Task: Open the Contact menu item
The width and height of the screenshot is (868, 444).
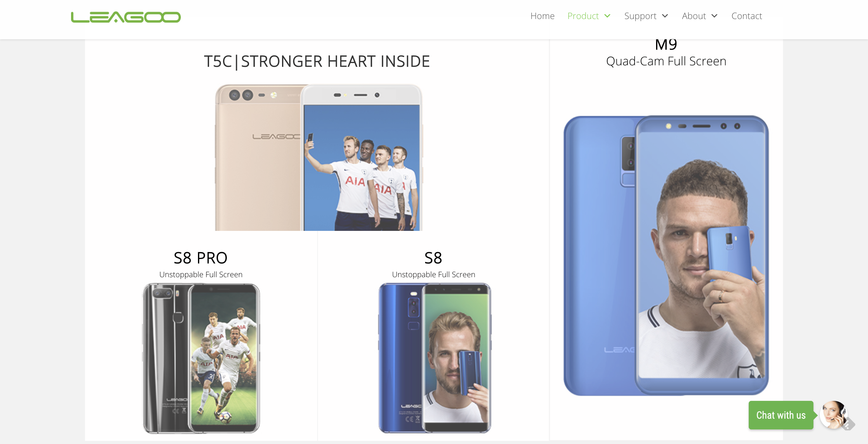Action: click(746, 16)
